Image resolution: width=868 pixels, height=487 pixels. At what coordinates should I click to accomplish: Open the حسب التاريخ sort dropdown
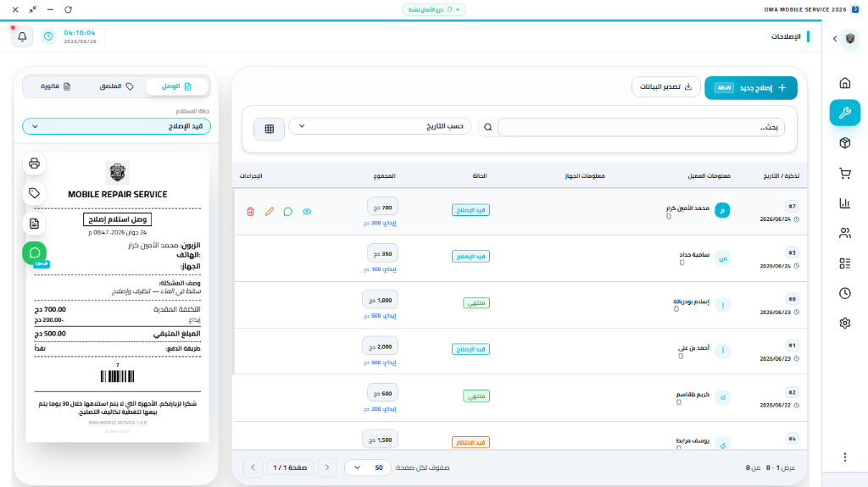(380, 126)
